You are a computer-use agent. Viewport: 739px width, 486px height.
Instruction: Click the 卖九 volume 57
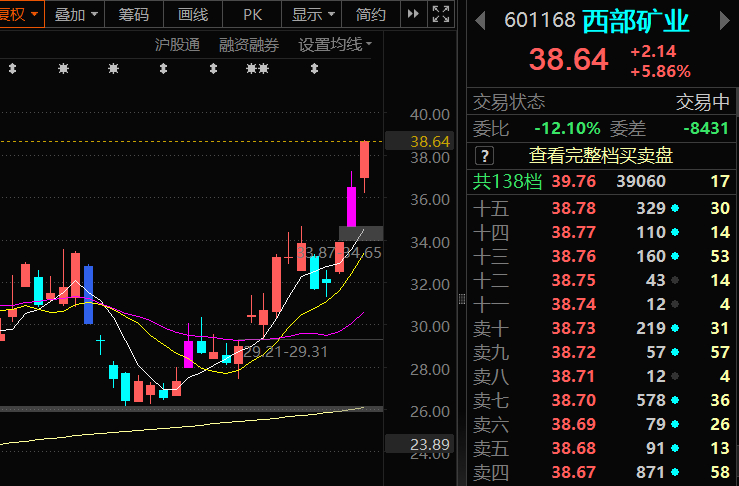pyautogui.click(x=655, y=352)
